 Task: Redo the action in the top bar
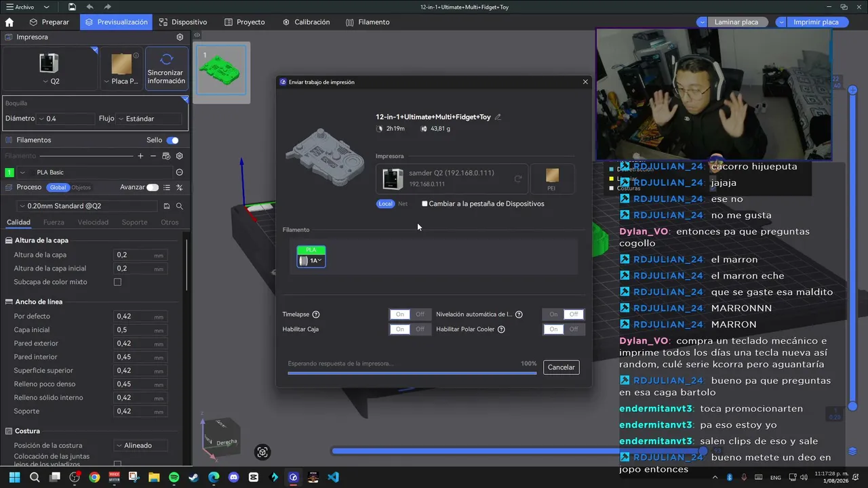click(107, 7)
